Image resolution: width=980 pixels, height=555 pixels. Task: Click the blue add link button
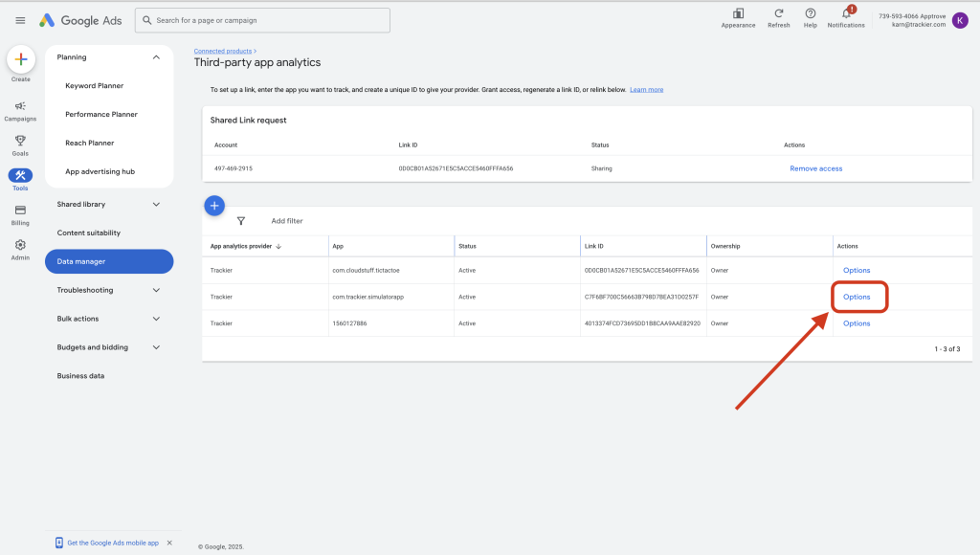[214, 206]
